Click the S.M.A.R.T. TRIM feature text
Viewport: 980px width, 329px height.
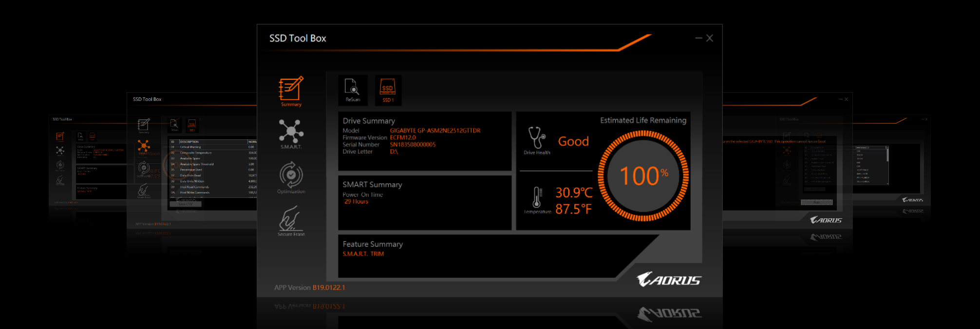(363, 254)
